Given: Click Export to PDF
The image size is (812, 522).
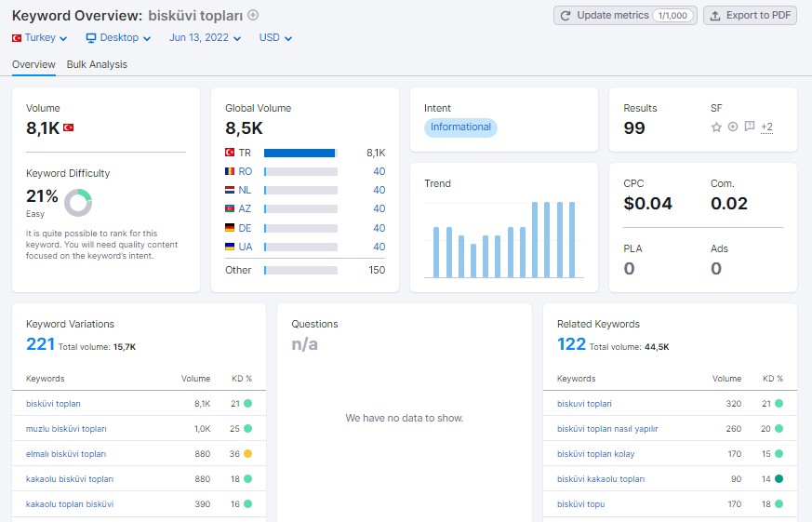Looking at the screenshot, I should [x=750, y=16].
